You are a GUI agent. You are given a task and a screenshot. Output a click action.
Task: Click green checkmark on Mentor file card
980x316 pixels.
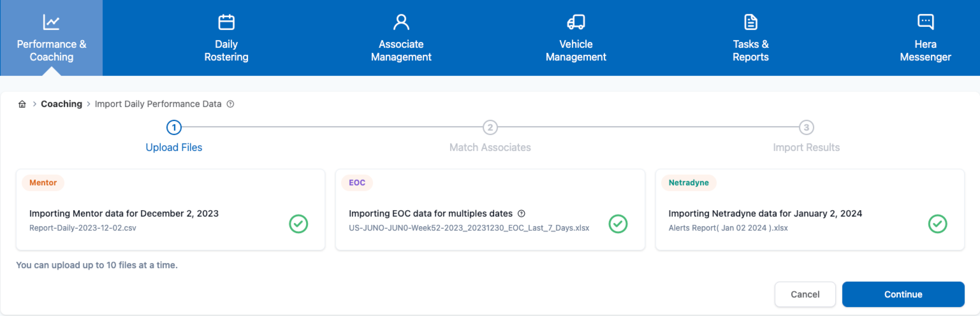tap(298, 224)
